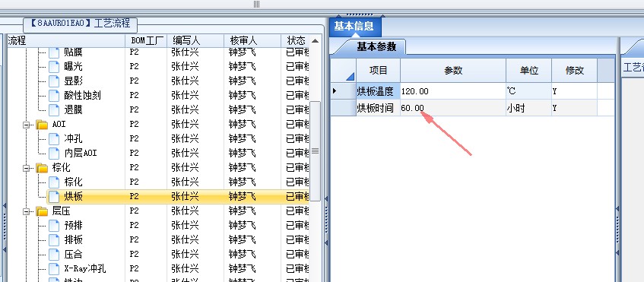Switch to the 基本信息 tab

(354, 27)
